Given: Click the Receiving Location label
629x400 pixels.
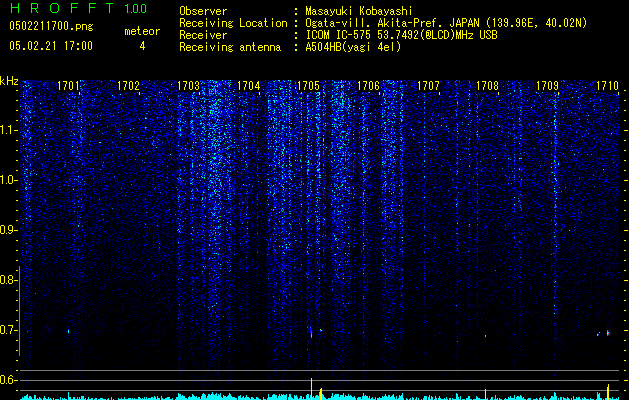Looking at the screenshot, I should [233, 23].
